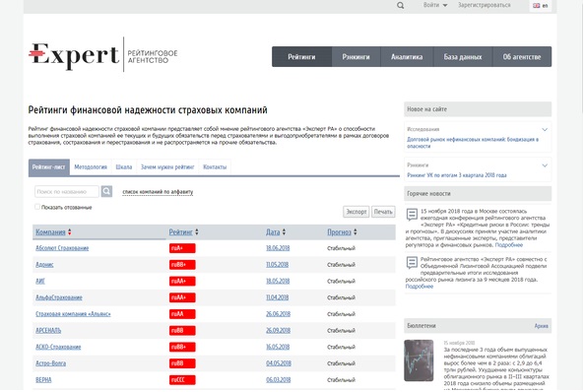Submit company name search with magnifier button

[x=106, y=191]
